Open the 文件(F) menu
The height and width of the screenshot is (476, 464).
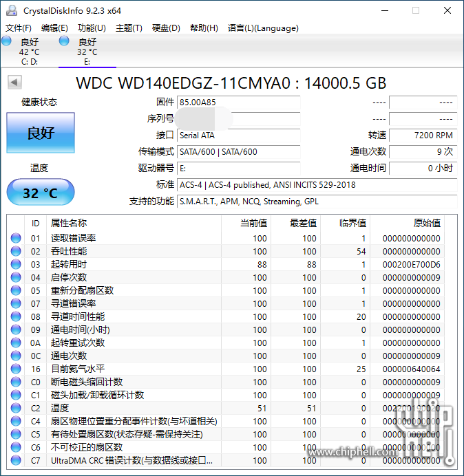tap(19, 28)
